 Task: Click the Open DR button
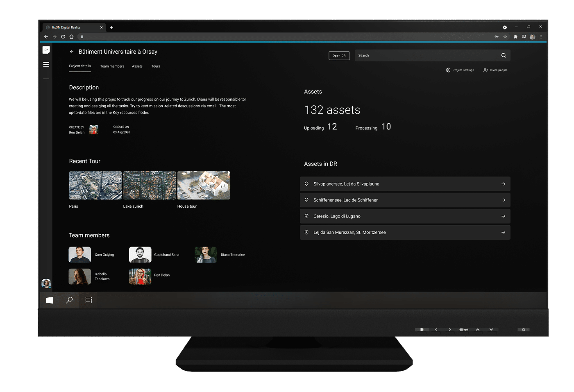[339, 56]
